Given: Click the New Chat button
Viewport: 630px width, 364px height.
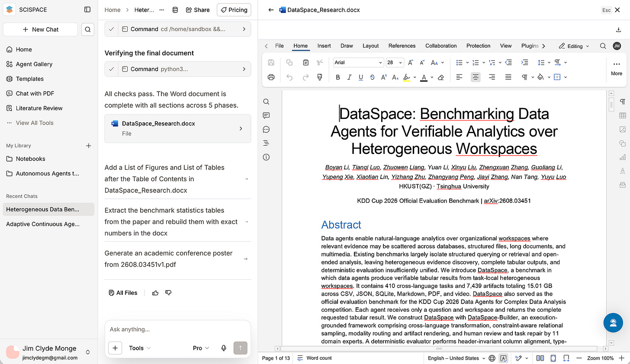Looking at the screenshot, I should (40, 29).
